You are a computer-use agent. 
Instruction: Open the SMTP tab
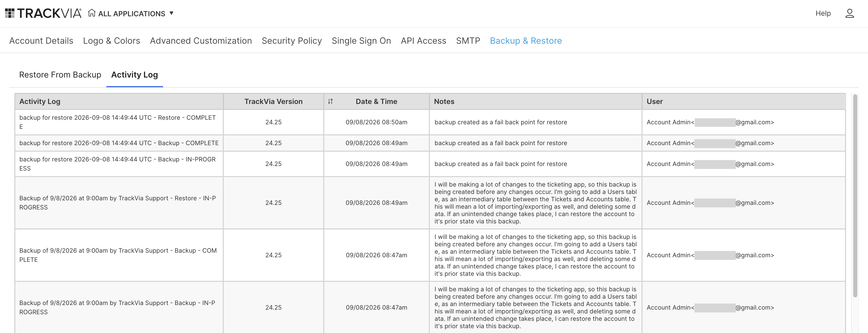pyautogui.click(x=468, y=41)
